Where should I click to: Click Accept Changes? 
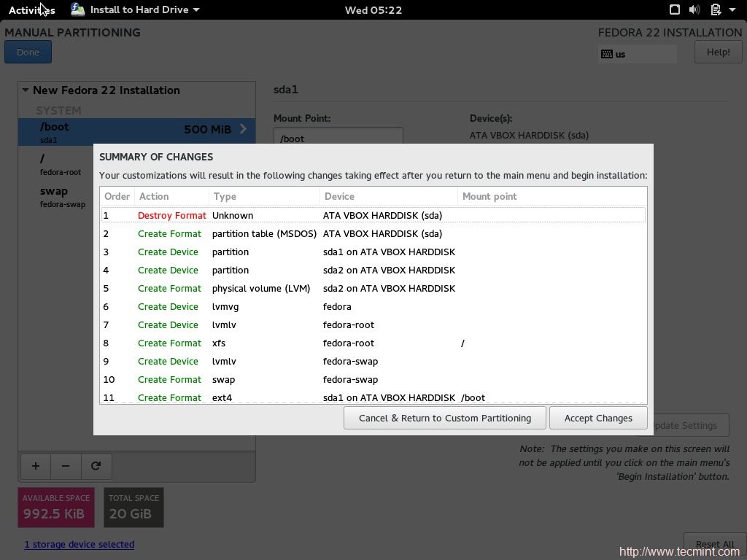point(598,418)
